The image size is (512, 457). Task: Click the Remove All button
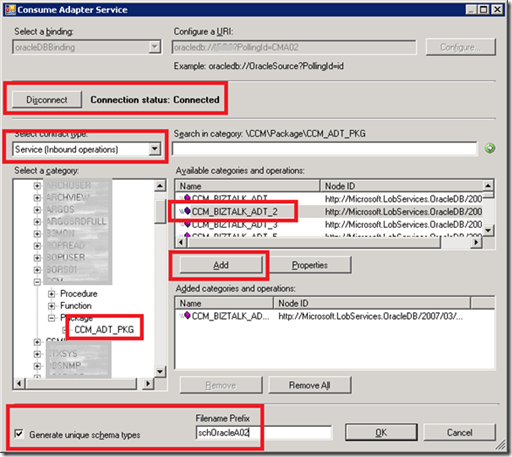310,385
